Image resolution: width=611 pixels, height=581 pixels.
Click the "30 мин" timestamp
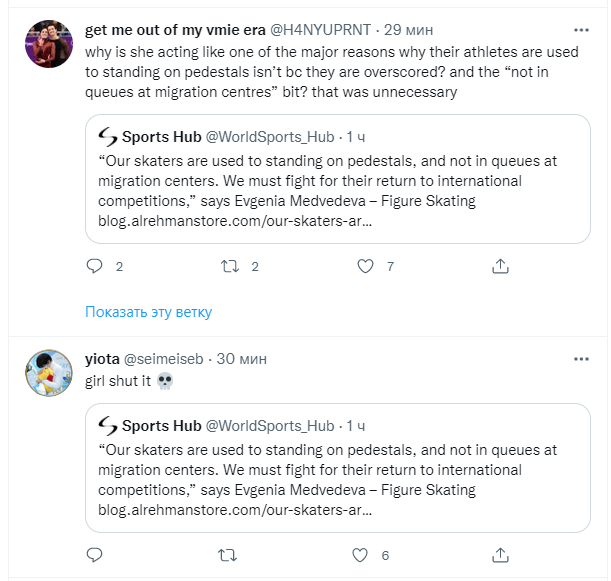coord(241,359)
